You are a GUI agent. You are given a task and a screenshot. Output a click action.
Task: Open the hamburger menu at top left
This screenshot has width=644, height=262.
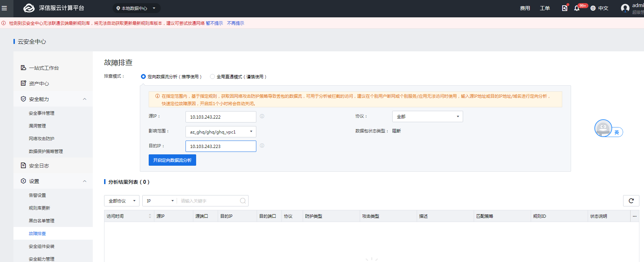[x=5, y=8]
